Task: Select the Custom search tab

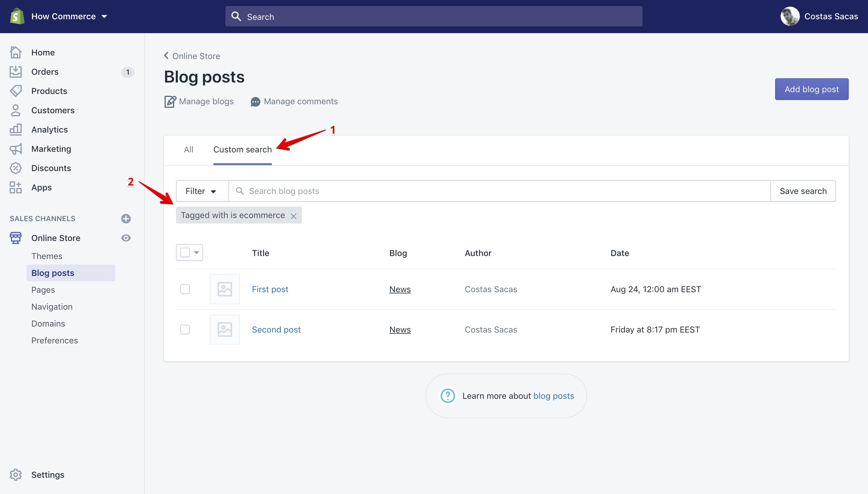Action: coord(242,150)
